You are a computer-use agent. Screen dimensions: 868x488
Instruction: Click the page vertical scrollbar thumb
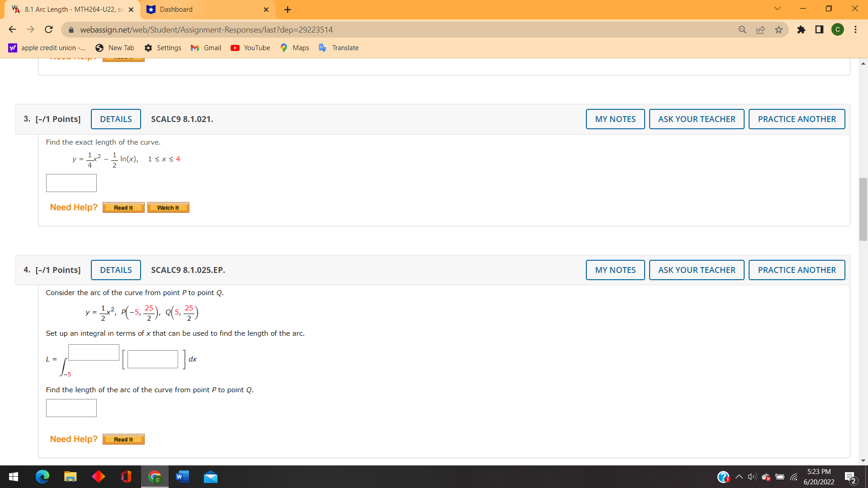863,210
